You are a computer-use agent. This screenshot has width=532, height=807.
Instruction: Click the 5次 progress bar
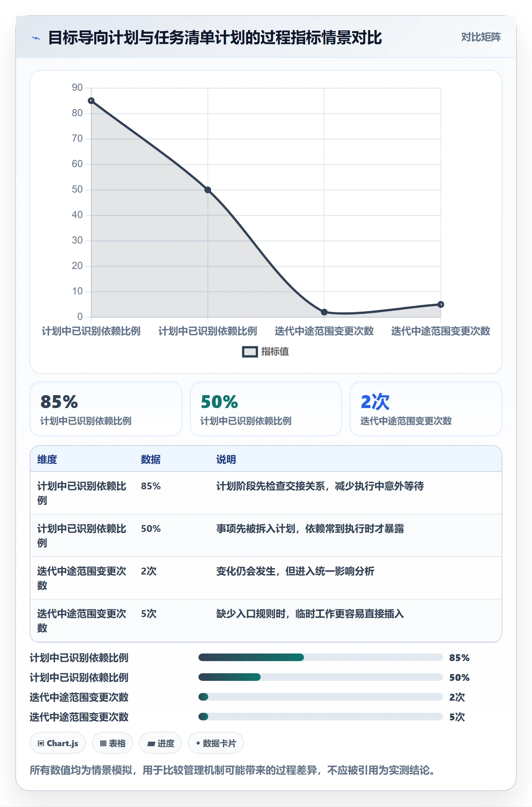[321, 717]
